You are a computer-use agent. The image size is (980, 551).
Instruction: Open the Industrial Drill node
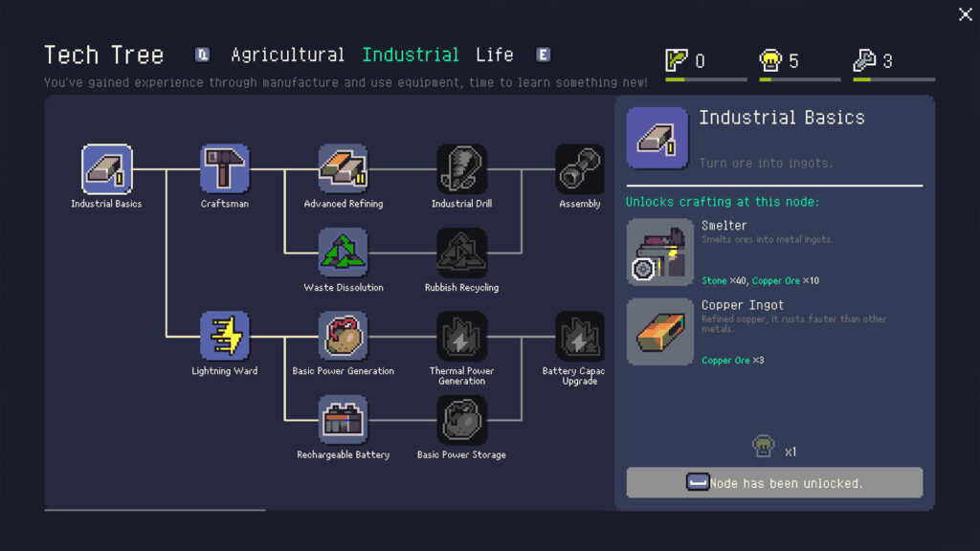[x=461, y=169]
